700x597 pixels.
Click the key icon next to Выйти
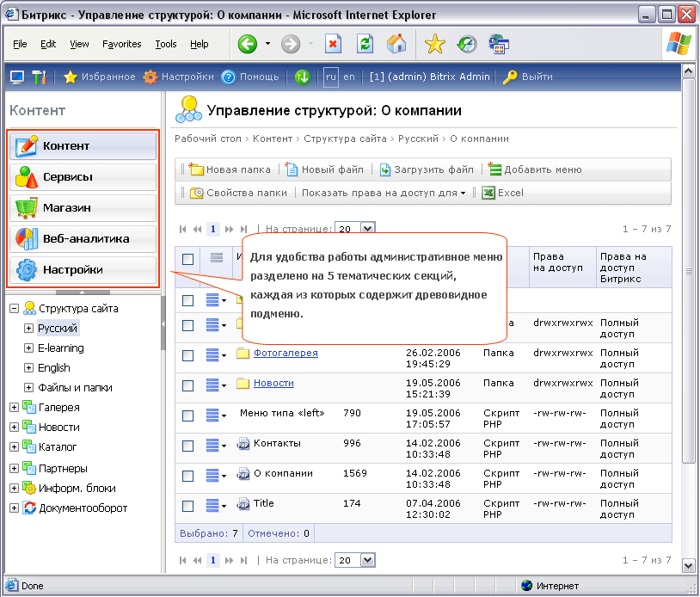coord(510,77)
